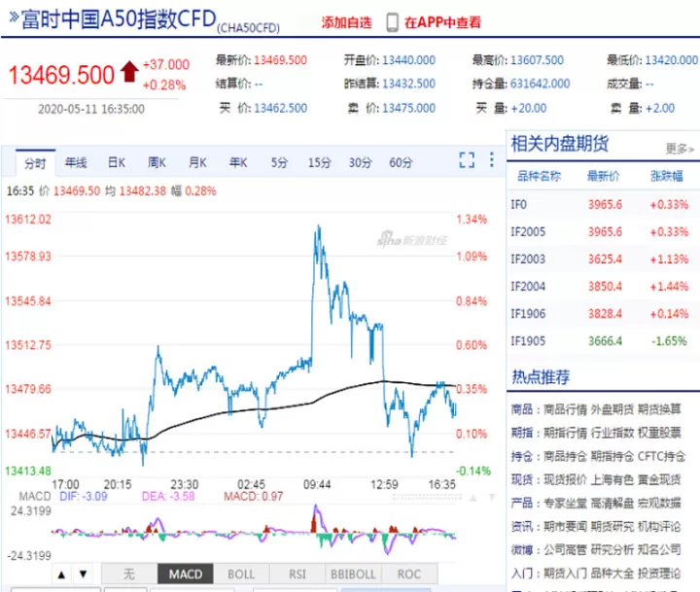
Task: Click the 持仓量 631642.000 value
Action: tap(540, 84)
